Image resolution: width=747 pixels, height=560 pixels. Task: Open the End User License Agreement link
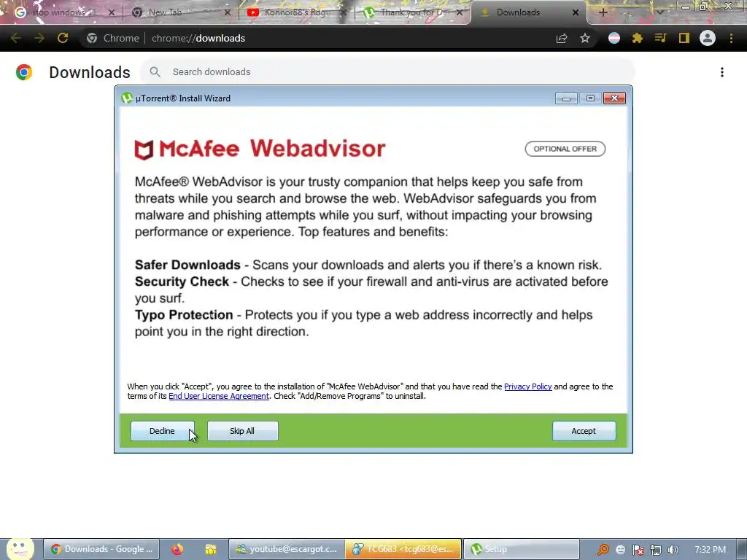pyautogui.click(x=219, y=396)
